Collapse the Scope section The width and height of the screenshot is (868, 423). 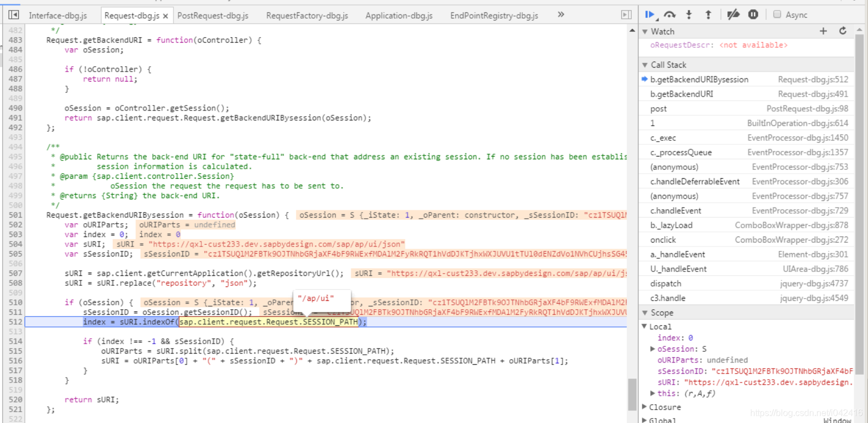pos(645,313)
